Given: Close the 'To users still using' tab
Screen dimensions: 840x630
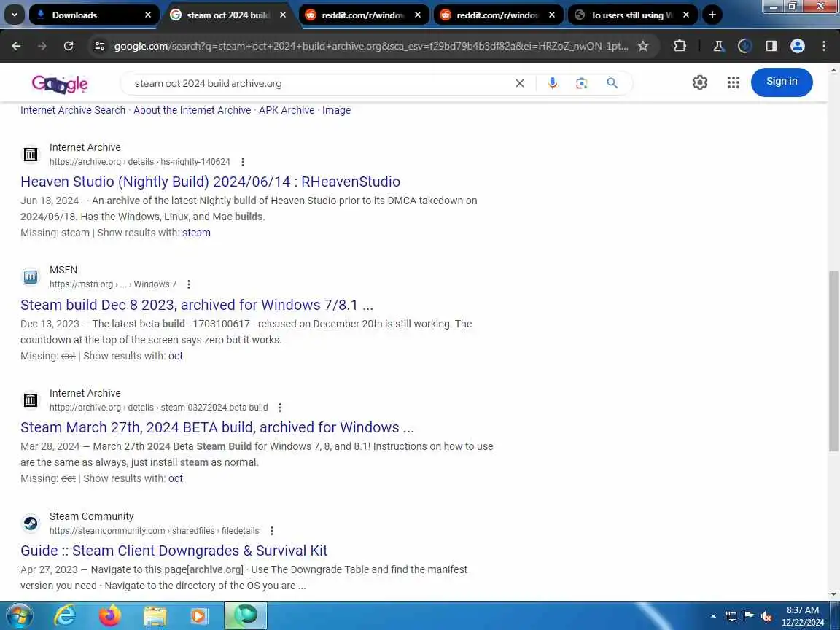Looking at the screenshot, I should 685,15.
